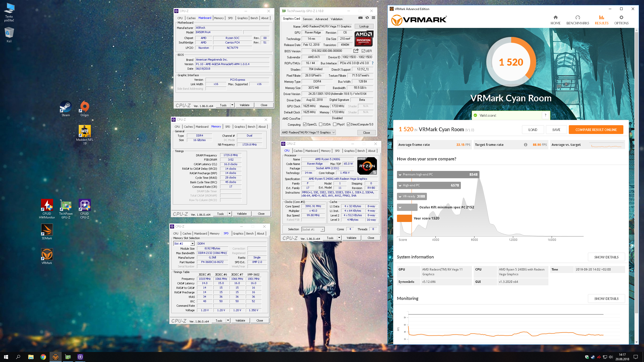Viewport: 644px width, 362px height.
Task: Open taskbar search magnifier
Action: click(x=18, y=357)
